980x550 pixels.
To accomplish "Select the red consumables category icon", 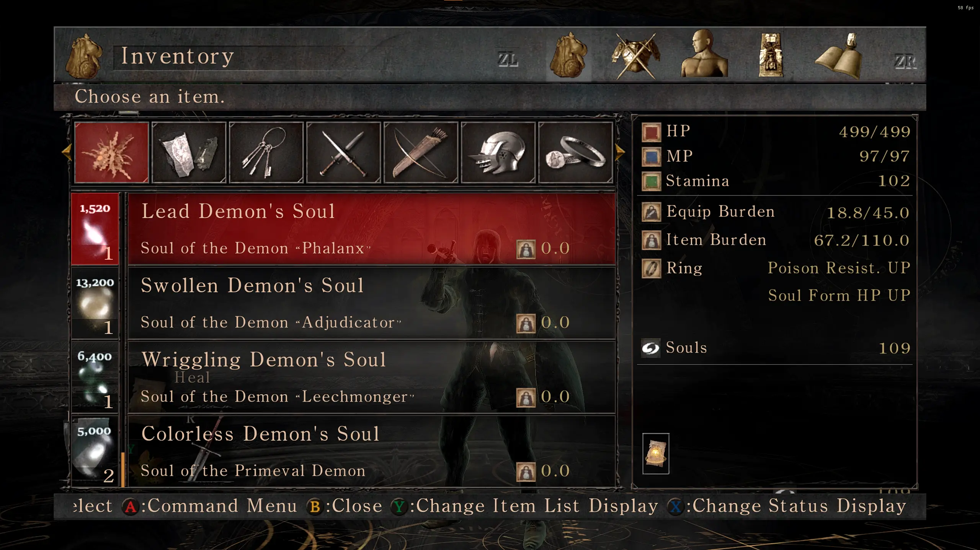I will click(x=111, y=153).
